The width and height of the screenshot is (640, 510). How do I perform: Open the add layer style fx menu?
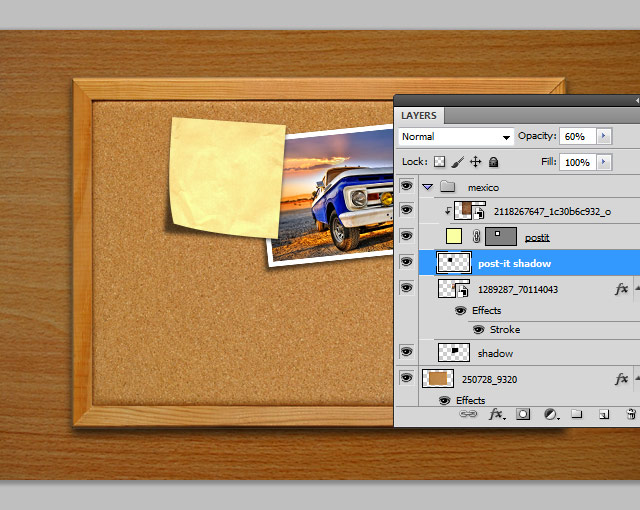pos(496,414)
